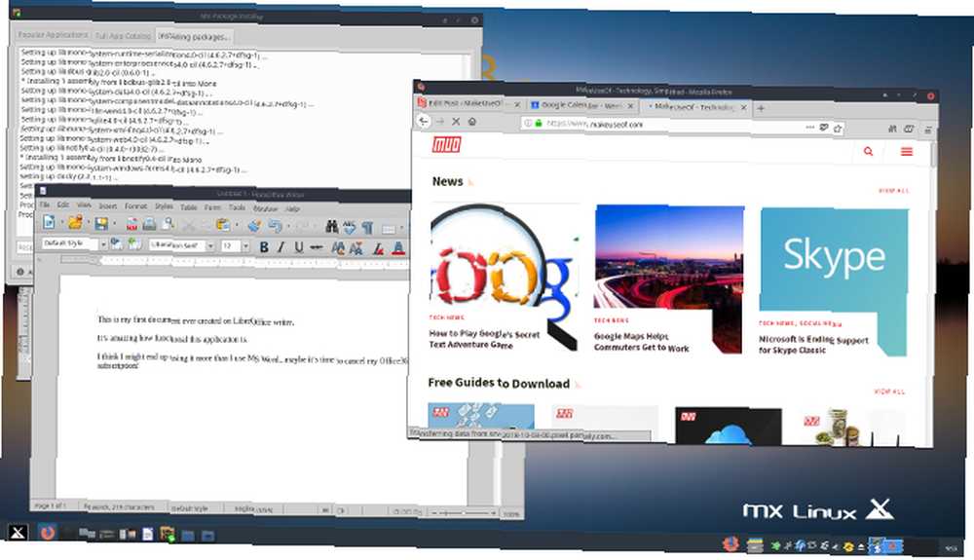Open dropdown arrow next to New icon

(61, 223)
